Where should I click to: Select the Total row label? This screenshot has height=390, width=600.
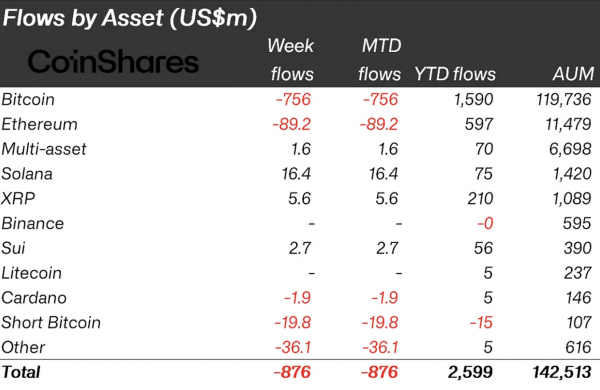[x=21, y=372]
